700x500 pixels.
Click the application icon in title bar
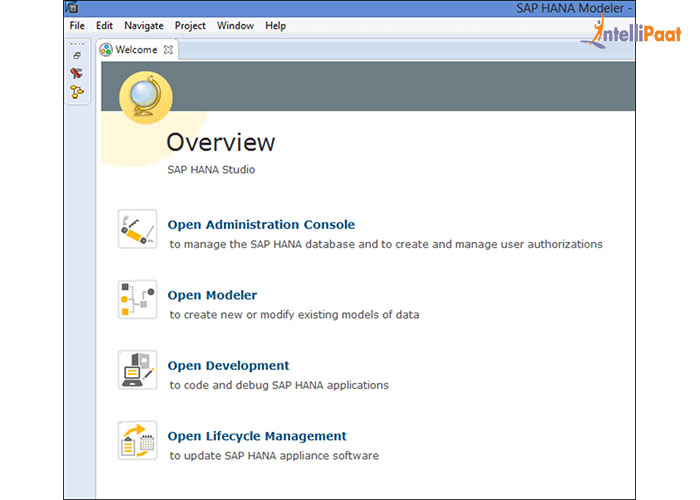click(x=72, y=8)
